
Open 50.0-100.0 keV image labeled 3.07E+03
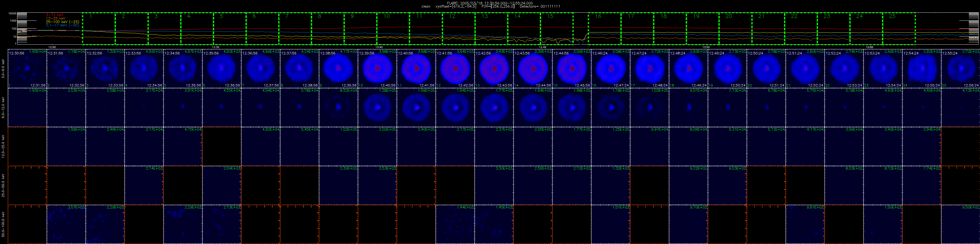pyautogui.click(x=66, y=224)
